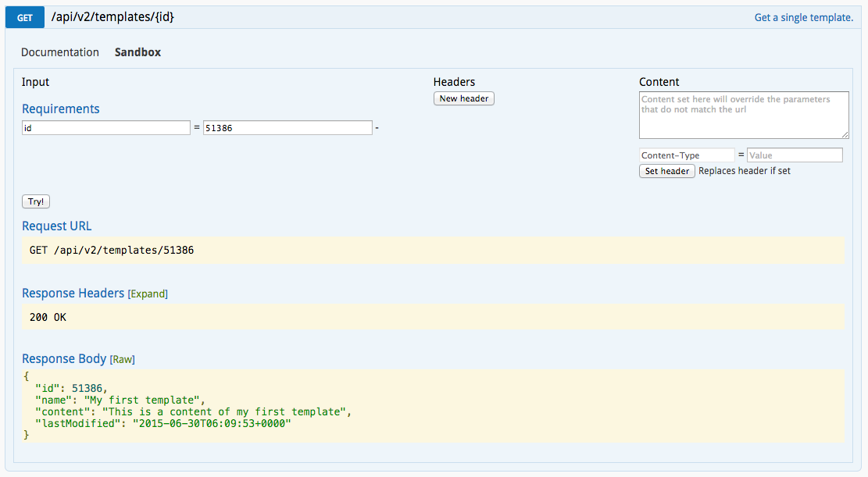Click the 'GET /api/v2/templates/51386' request line
Viewport: 868px width, 477px height.
tap(112, 250)
